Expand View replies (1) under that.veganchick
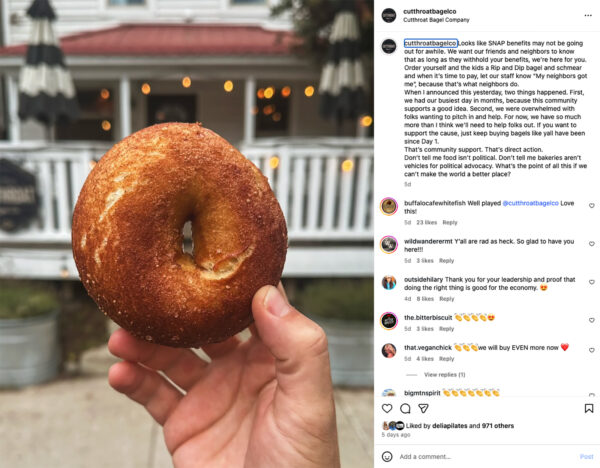600x468 pixels. (x=444, y=375)
